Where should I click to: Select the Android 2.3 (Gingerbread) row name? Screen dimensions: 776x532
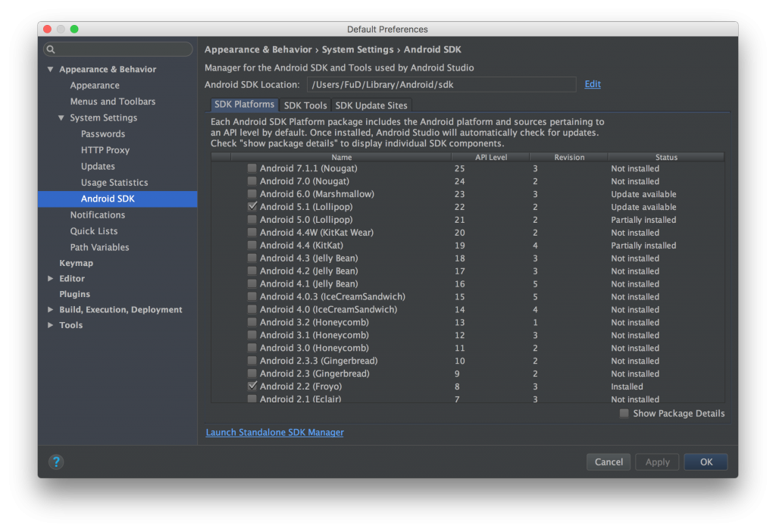(x=314, y=374)
